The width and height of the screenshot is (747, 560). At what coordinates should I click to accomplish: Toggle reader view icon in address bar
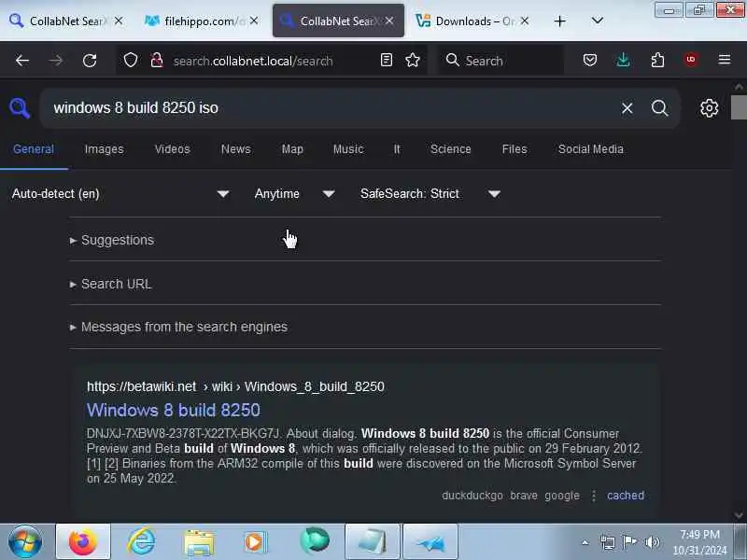387,60
